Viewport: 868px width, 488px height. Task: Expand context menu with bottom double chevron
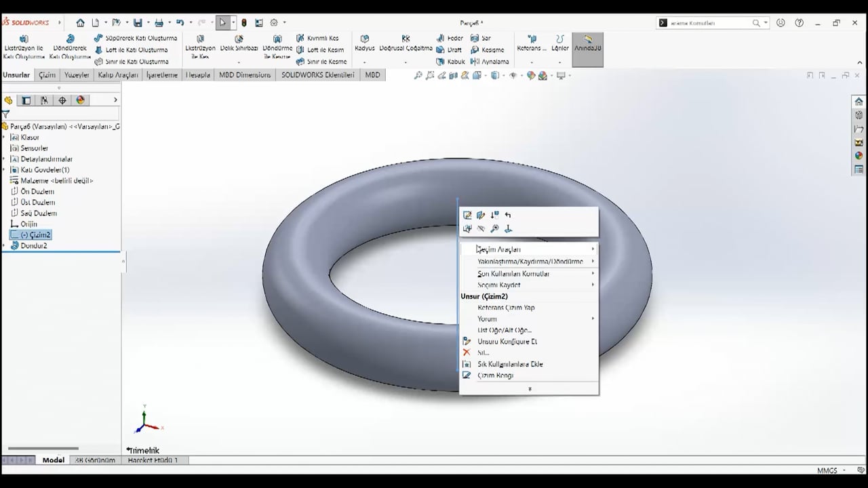pyautogui.click(x=530, y=389)
